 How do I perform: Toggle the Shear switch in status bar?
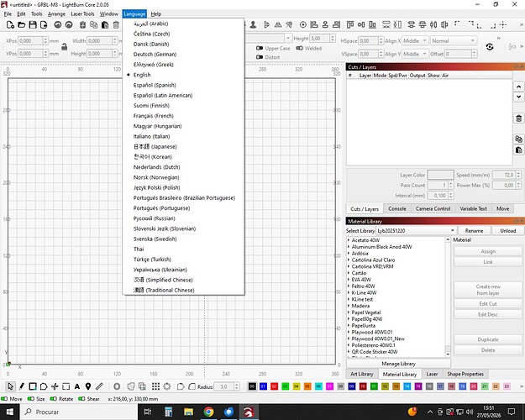(x=81, y=399)
